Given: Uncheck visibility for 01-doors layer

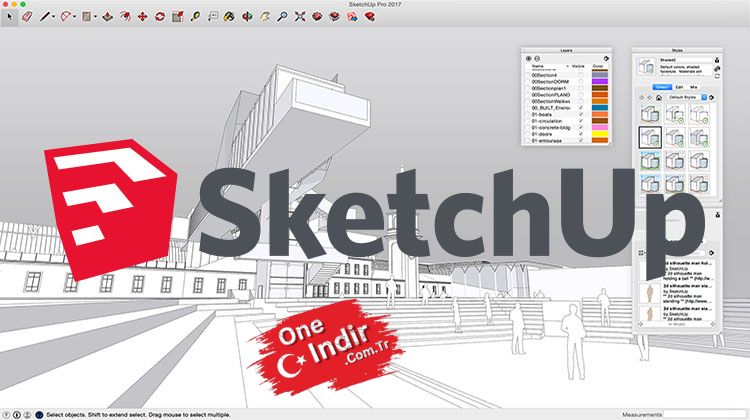Looking at the screenshot, I should click(581, 134).
